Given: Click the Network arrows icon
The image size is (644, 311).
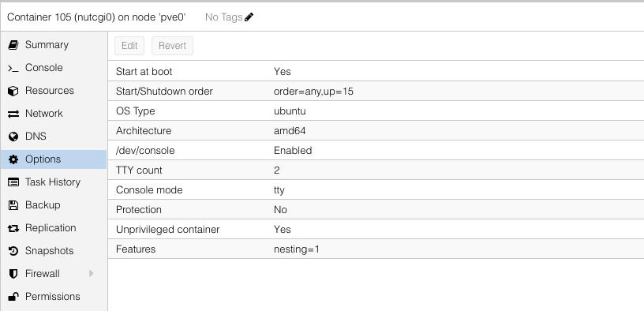Looking at the screenshot, I should click(13, 114).
